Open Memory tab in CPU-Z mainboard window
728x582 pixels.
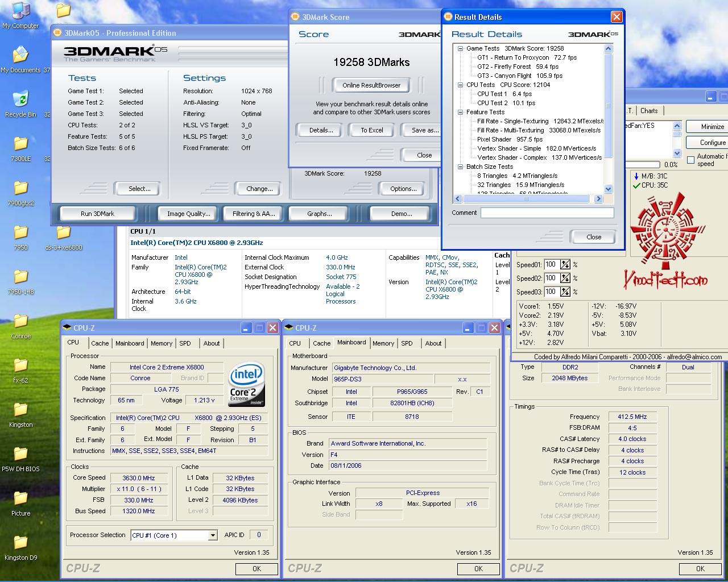383,343
